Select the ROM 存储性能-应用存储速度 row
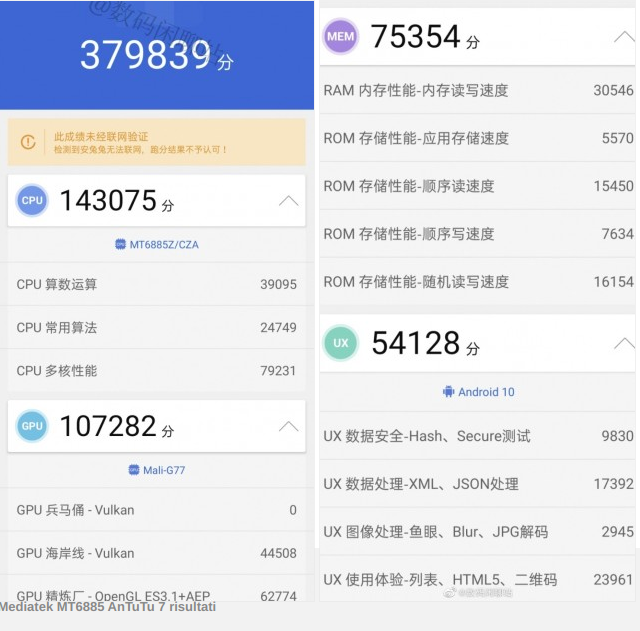The height and width of the screenshot is (631, 640). pos(478,138)
